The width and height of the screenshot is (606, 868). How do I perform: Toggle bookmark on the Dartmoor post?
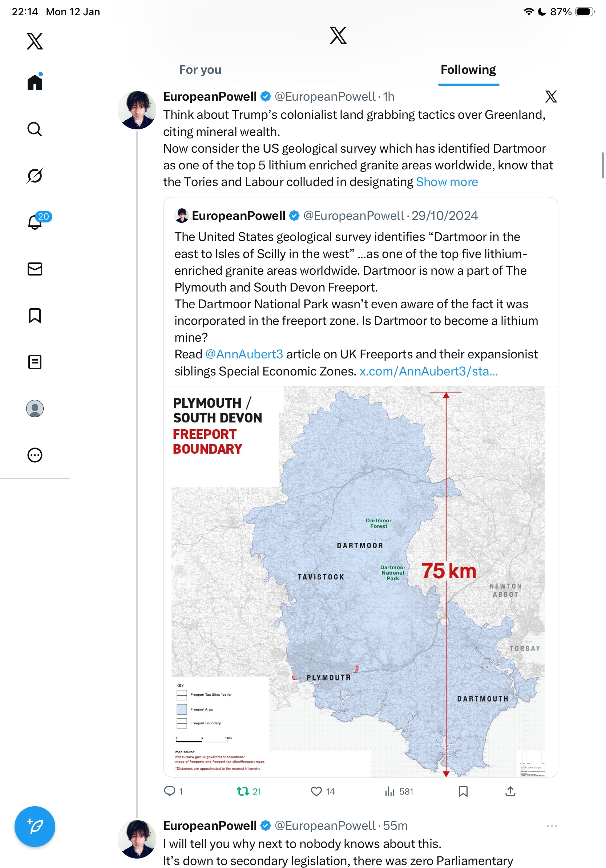(463, 791)
